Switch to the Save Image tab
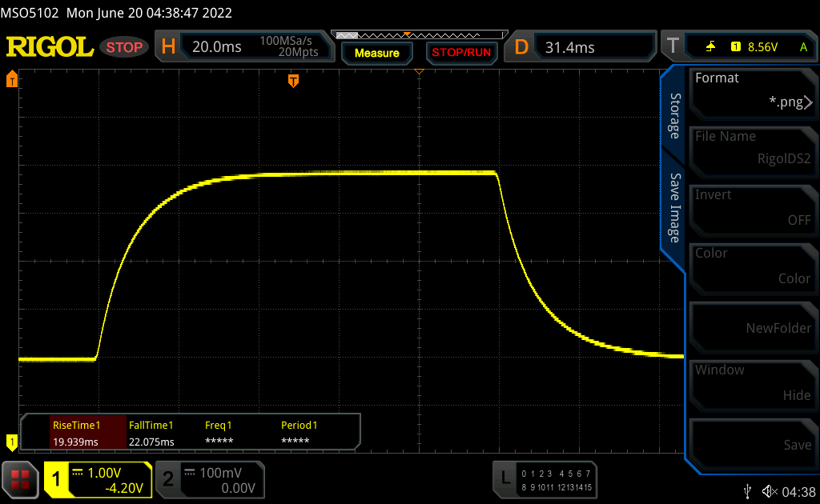 coord(674,208)
